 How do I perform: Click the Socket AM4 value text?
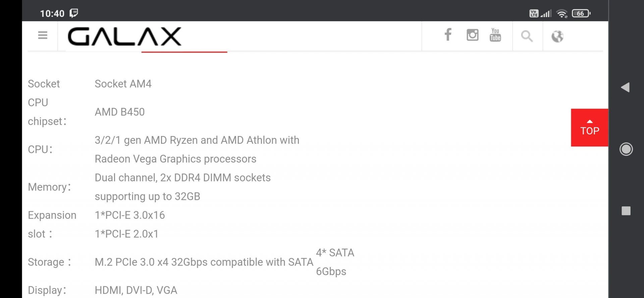[123, 84]
